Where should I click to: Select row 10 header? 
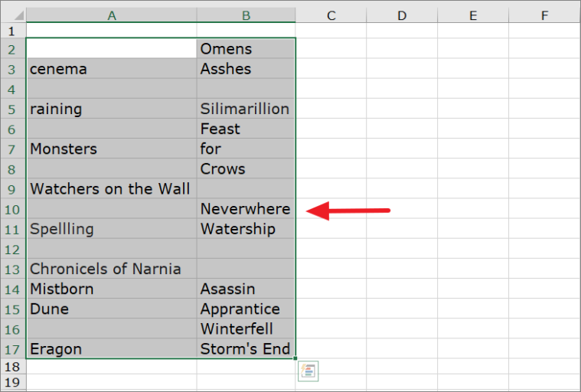pos(13,209)
